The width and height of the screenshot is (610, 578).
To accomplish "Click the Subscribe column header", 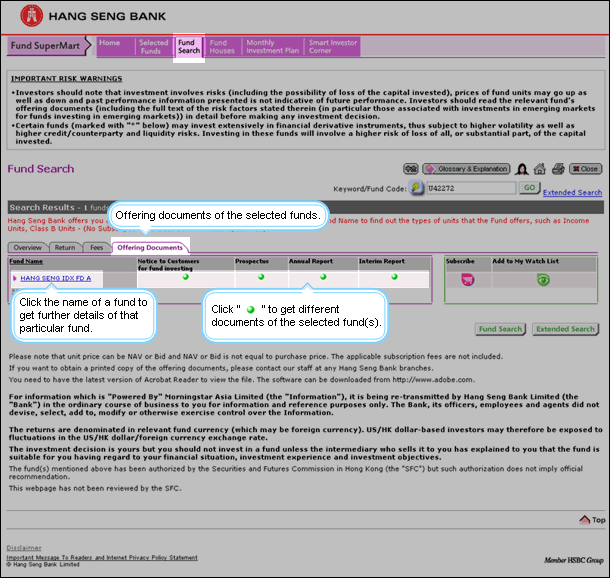I will (460, 261).
